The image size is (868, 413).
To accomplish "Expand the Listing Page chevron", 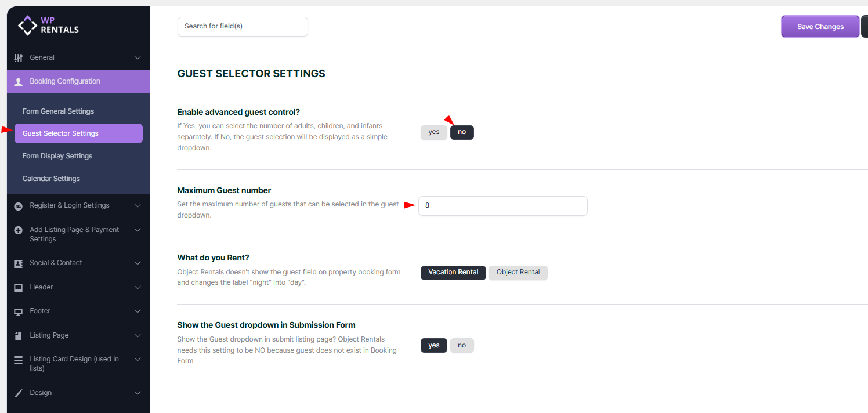I will pyautogui.click(x=138, y=335).
